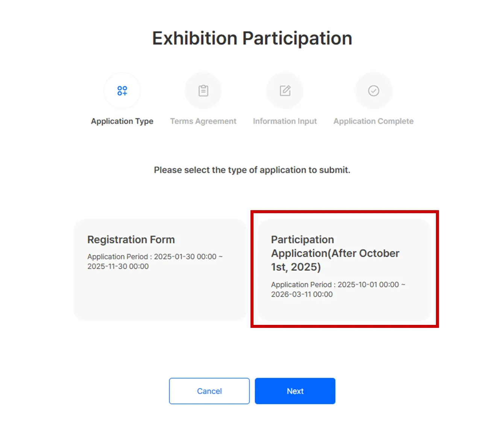This screenshot has width=504, height=423.
Task: Click the Registration Form application period start line
Action: tap(155, 256)
